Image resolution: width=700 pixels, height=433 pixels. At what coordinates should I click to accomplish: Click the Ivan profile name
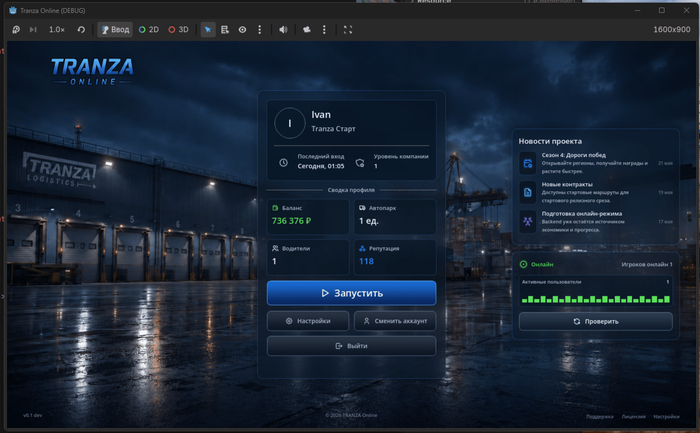click(x=321, y=115)
